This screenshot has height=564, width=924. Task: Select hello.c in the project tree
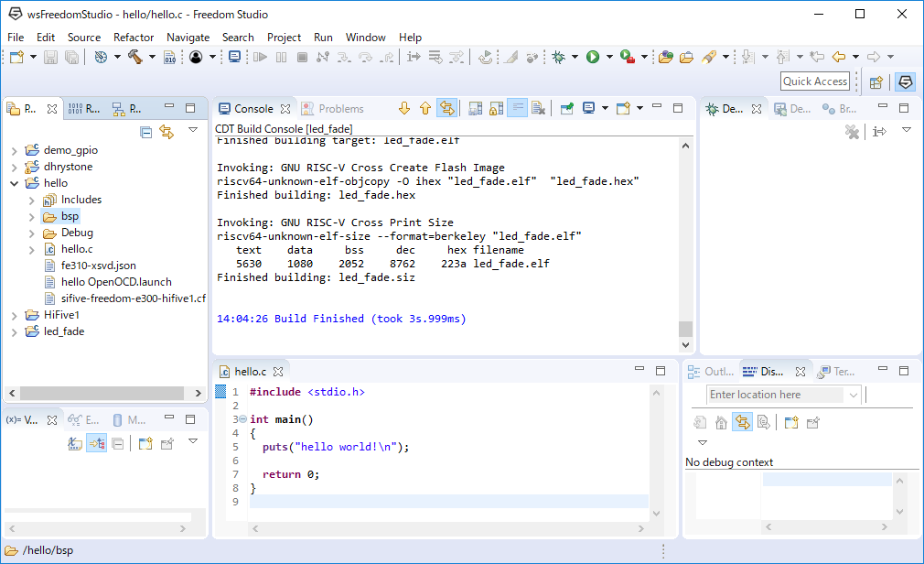[77, 249]
